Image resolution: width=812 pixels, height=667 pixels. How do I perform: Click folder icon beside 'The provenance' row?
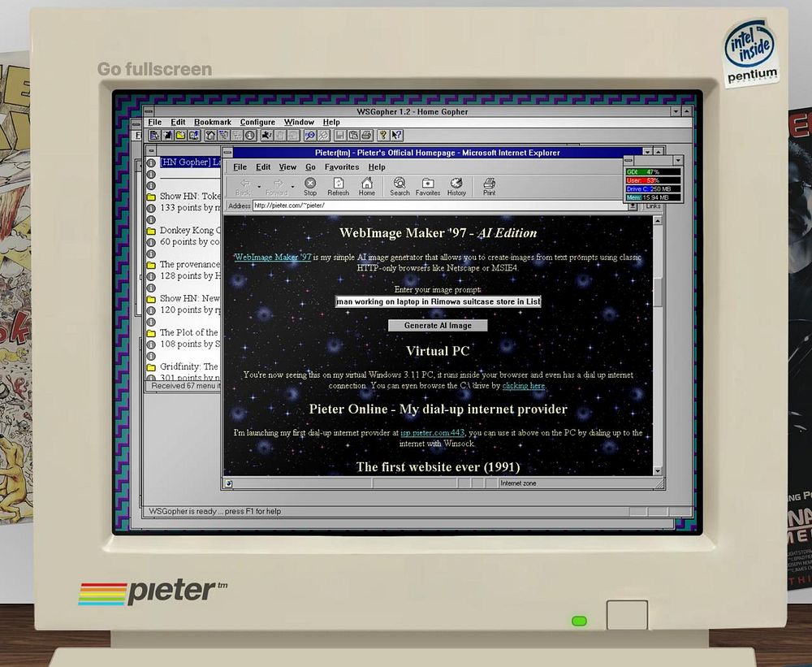[x=151, y=265]
